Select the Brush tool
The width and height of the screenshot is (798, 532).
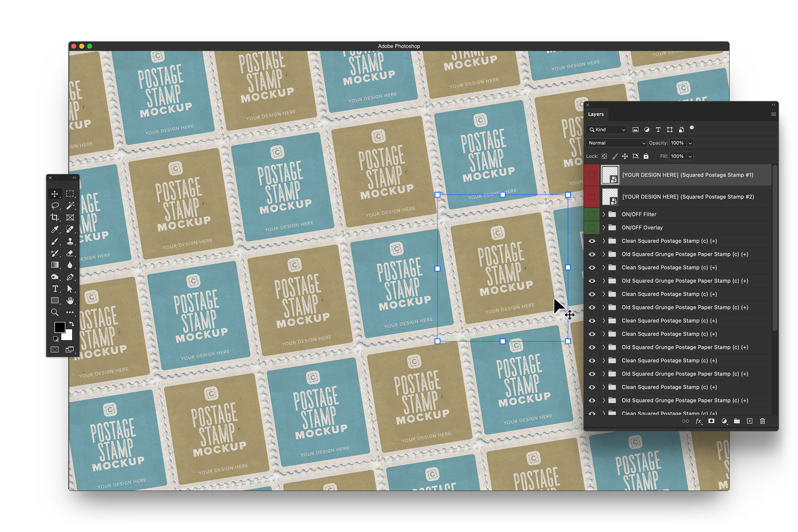click(x=55, y=241)
